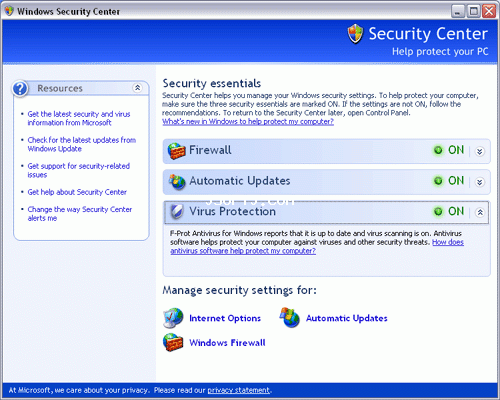
Task: Click the green ON indicator for Automatic Updates
Action: [x=438, y=181]
